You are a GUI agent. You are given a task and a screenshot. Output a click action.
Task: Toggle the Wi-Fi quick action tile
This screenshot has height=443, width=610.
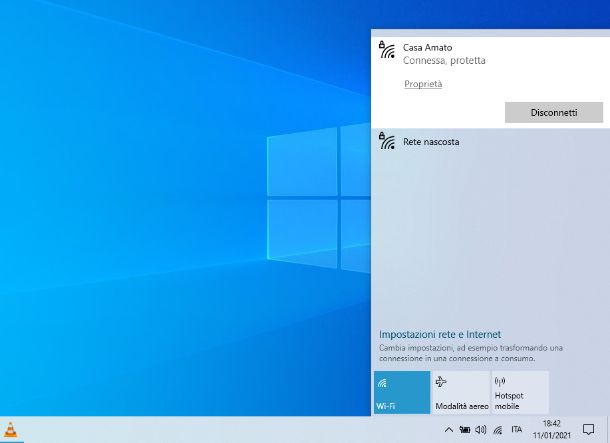click(x=401, y=392)
